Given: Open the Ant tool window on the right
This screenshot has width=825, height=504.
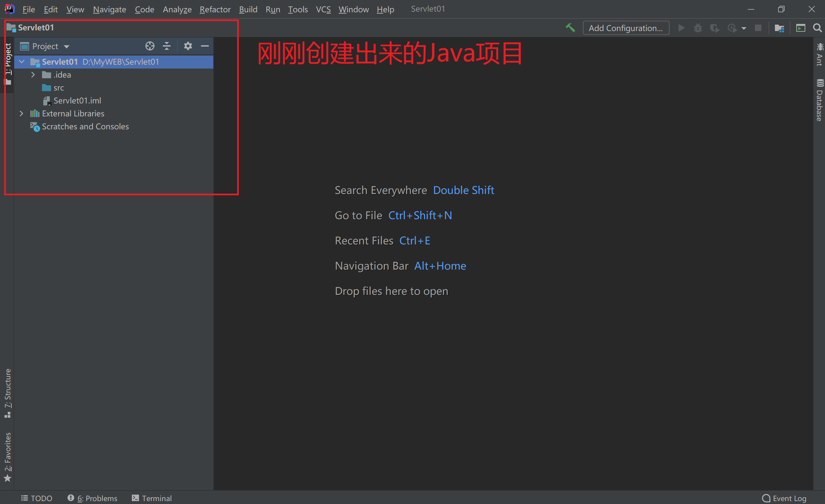Looking at the screenshot, I should click(x=820, y=55).
